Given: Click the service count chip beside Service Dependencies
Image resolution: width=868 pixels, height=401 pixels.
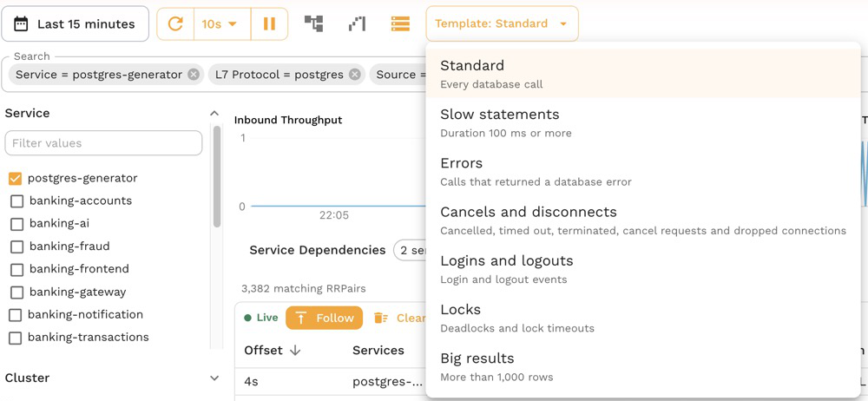Looking at the screenshot, I should click(411, 250).
